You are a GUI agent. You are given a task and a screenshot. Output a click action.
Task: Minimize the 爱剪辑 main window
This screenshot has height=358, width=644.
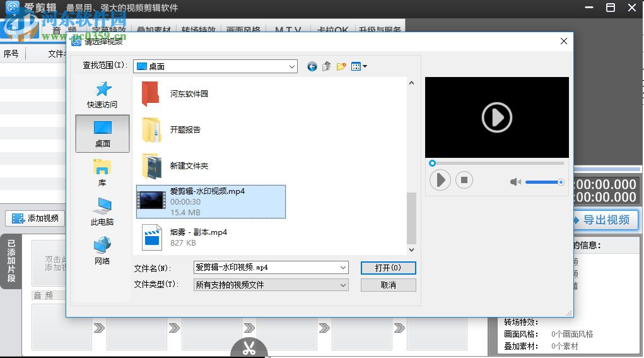pyautogui.click(x=589, y=8)
